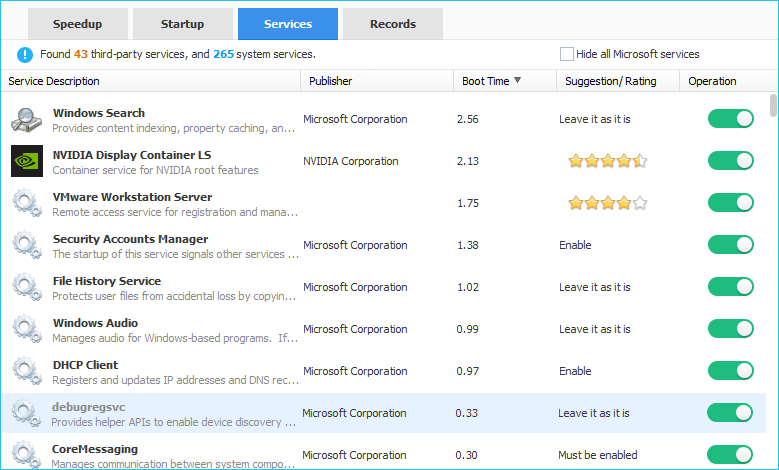Click the Windows Search magnifier icon
The width and height of the screenshot is (779, 470).
tap(27, 120)
